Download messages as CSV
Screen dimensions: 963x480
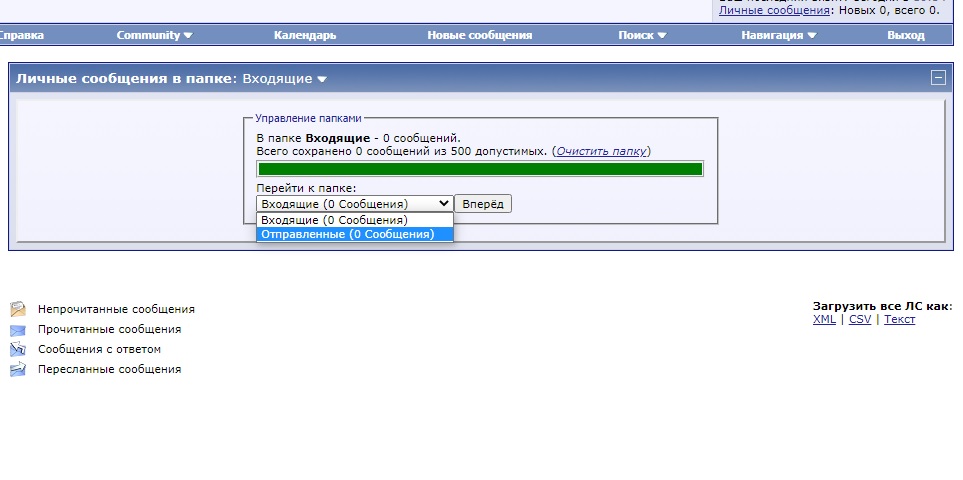[x=860, y=319]
